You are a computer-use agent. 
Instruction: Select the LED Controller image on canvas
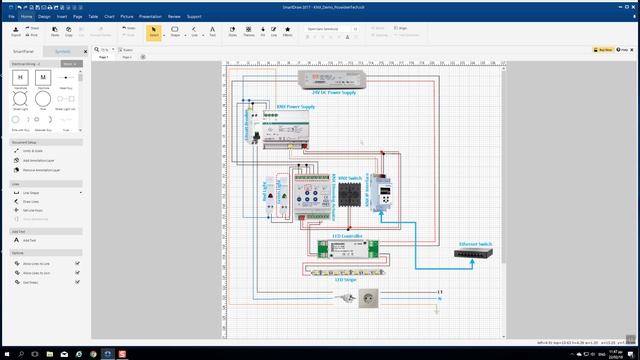point(348,249)
